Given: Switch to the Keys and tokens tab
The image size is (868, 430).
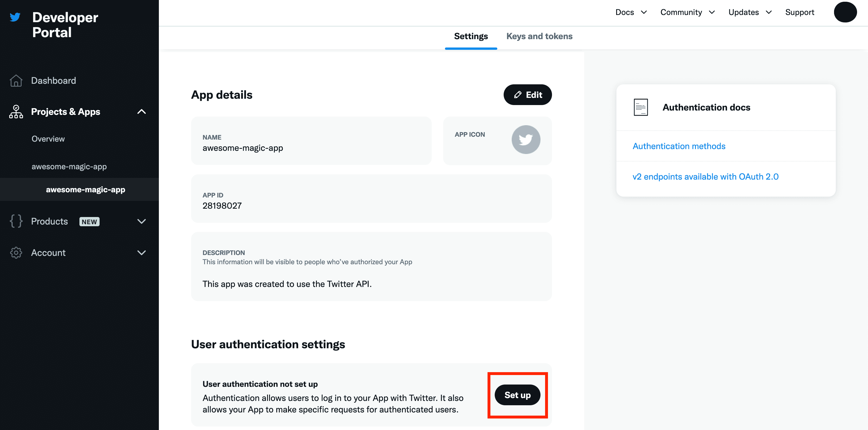Looking at the screenshot, I should pos(539,36).
